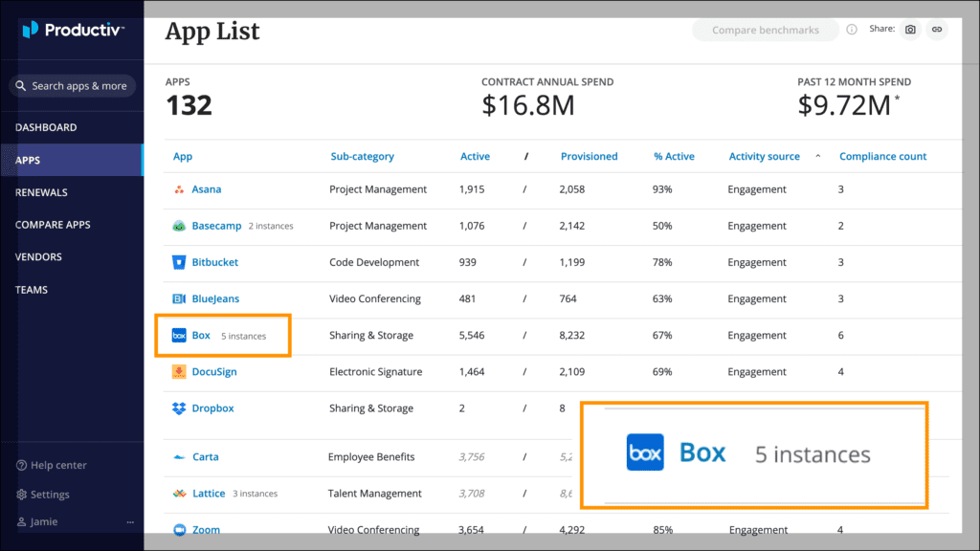This screenshot has height=551, width=980.
Task: Click the "Talent Management" sub-category cell
Action: click(x=374, y=494)
